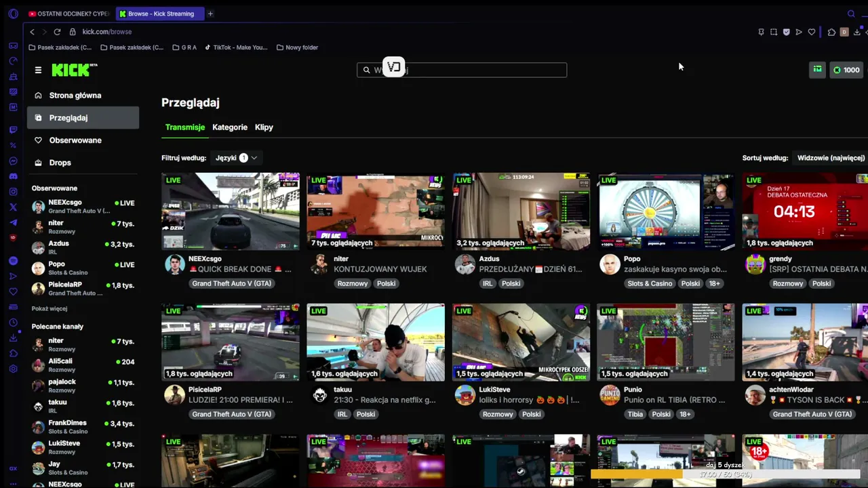Open Discord in the Opera sidebar
The width and height of the screenshot is (868, 488).
(x=13, y=176)
